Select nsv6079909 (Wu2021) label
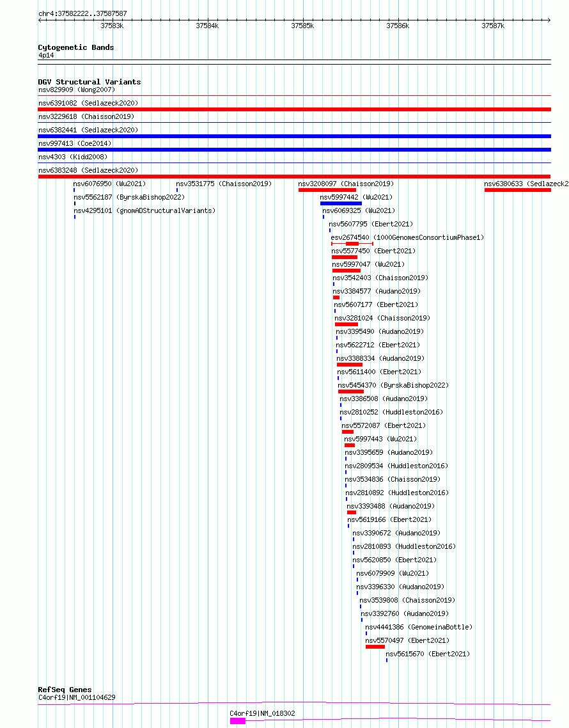 (393, 574)
